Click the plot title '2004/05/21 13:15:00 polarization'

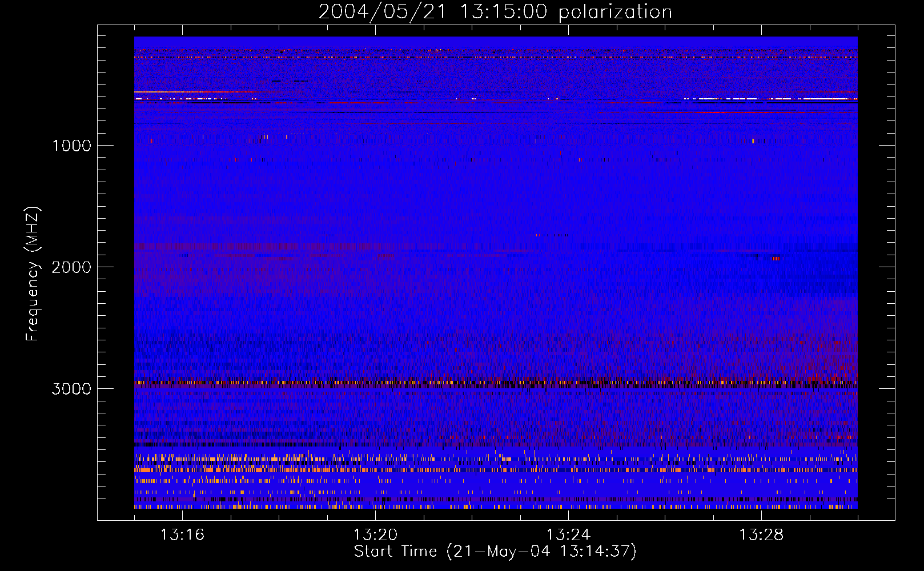coord(495,11)
